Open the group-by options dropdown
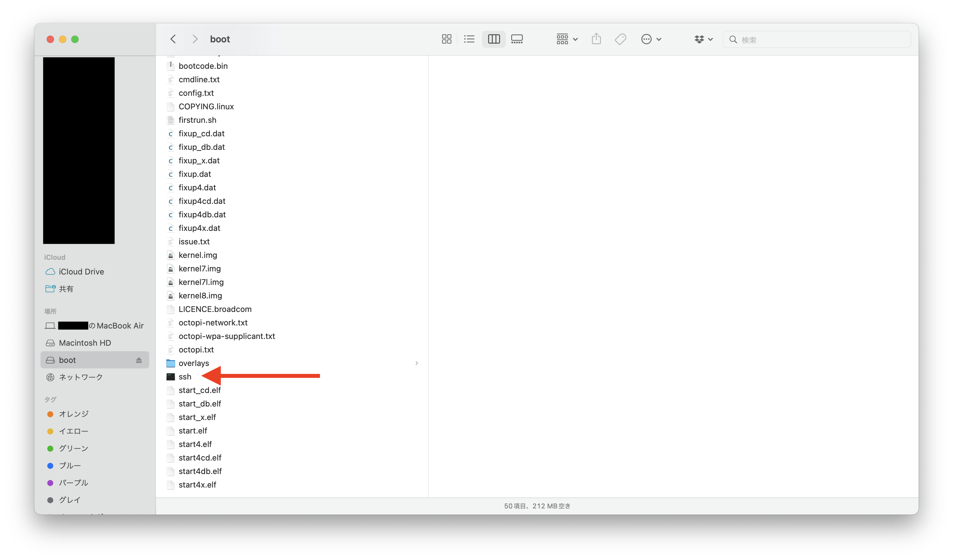 point(567,39)
